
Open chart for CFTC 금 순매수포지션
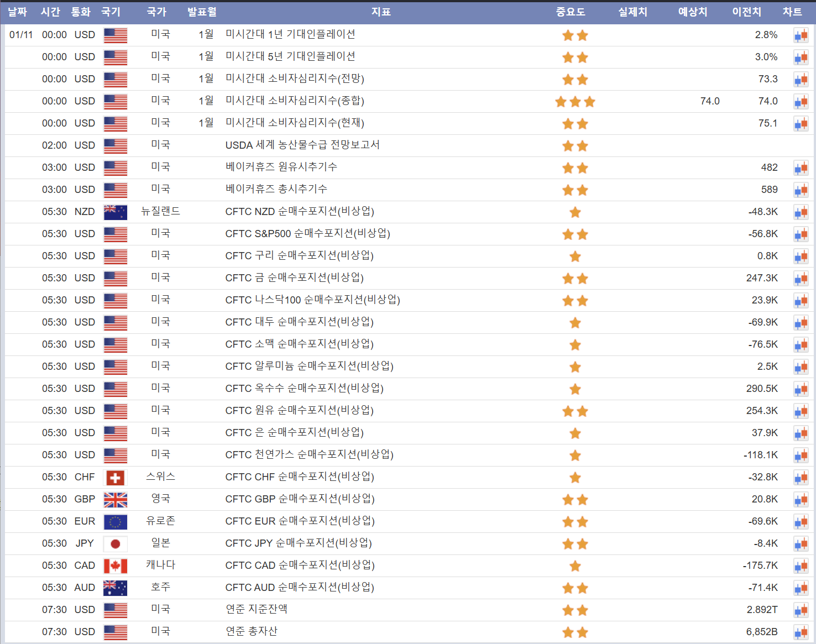pos(801,279)
